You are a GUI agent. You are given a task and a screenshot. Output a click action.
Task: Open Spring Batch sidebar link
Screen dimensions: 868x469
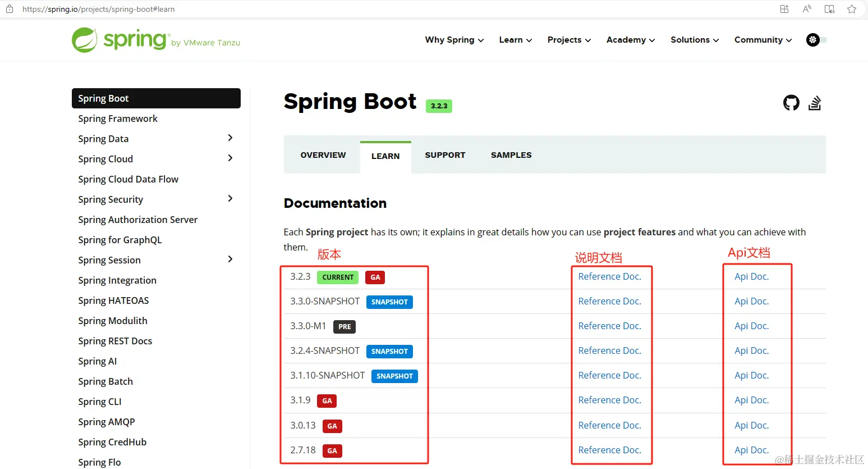coord(105,381)
